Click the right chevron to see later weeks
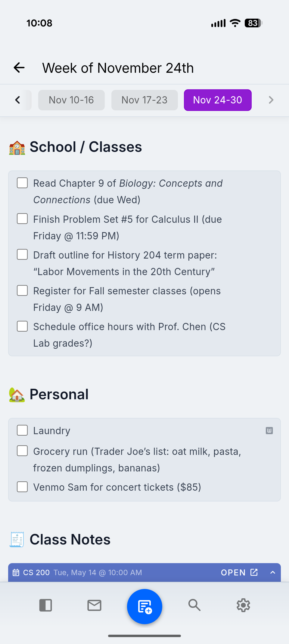Viewport: 289px width, 644px height. [271, 100]
